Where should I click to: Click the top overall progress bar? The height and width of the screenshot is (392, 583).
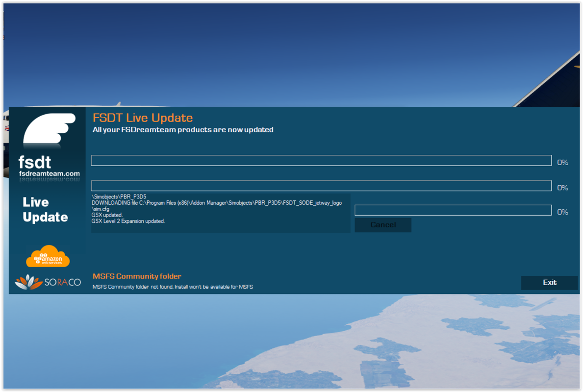click(x=321, y=161)
